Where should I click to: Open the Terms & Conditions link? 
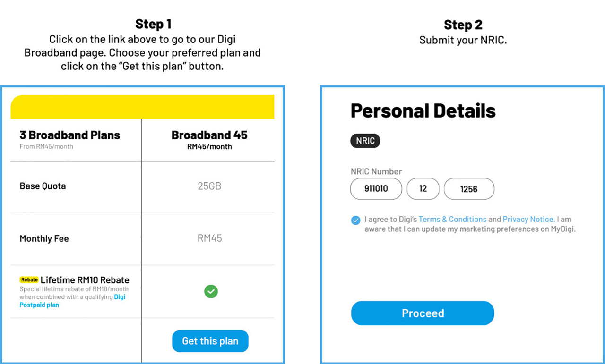pos(452,219)
